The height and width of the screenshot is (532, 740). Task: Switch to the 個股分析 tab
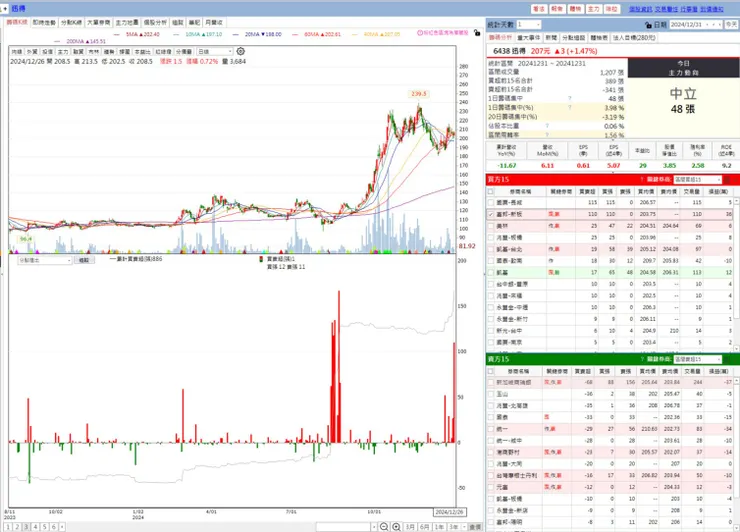pos(155,22)
